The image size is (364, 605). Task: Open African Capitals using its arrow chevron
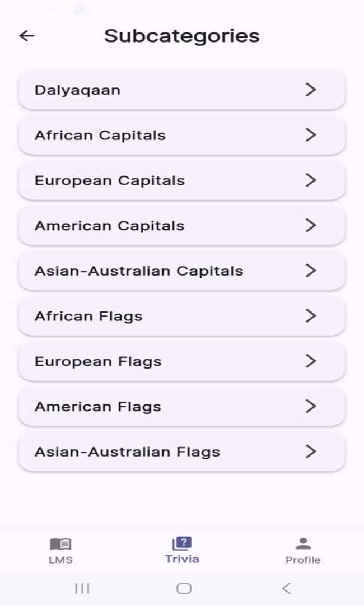pyautogui.click(x=312, y=135)
